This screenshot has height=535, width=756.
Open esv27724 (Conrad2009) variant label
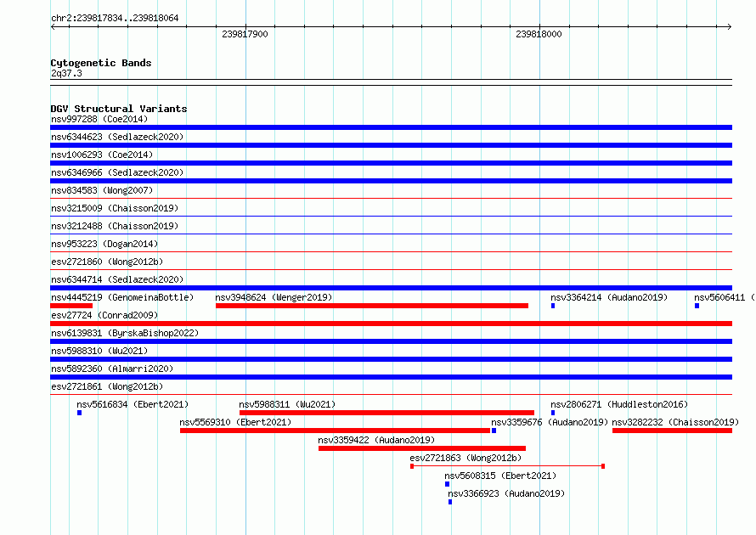(x=104, y=315)
